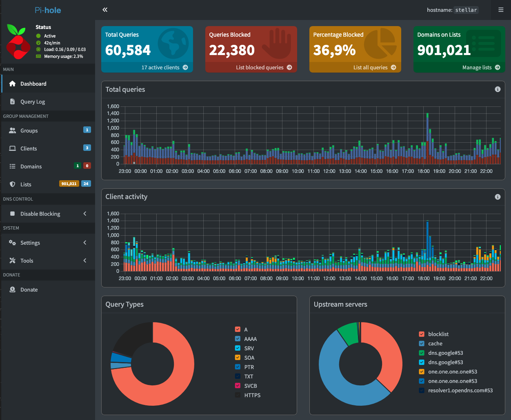This screenshot has width=511, height=420.
Task: Open the hamburger menu at top right
Action: click(x=501, y=10)
